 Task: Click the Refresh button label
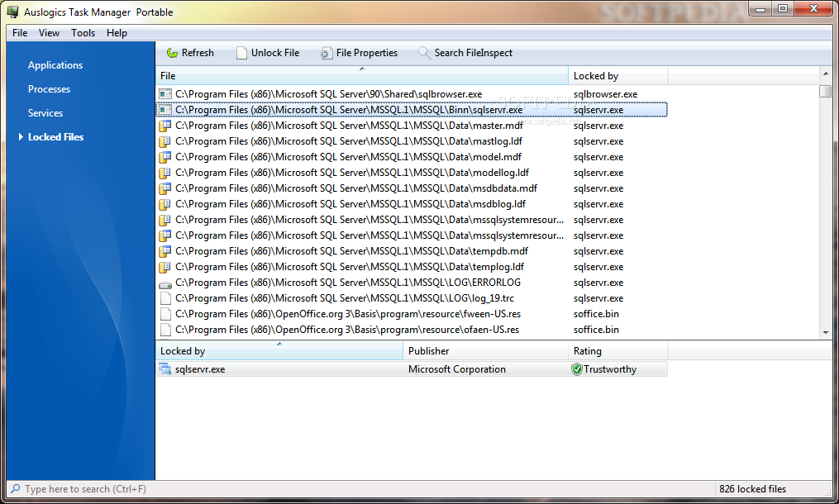point(198,53)
